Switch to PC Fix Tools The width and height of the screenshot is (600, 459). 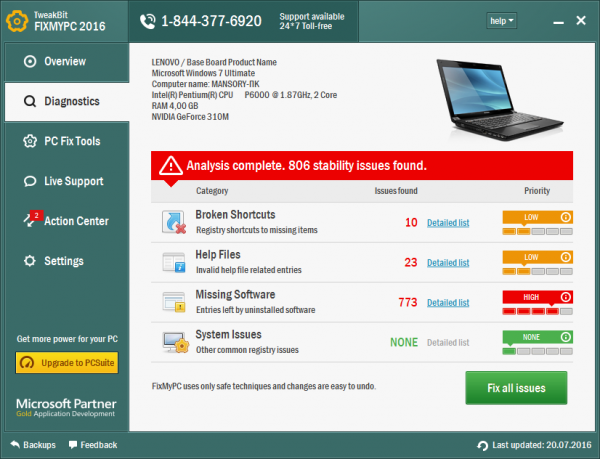67,142
